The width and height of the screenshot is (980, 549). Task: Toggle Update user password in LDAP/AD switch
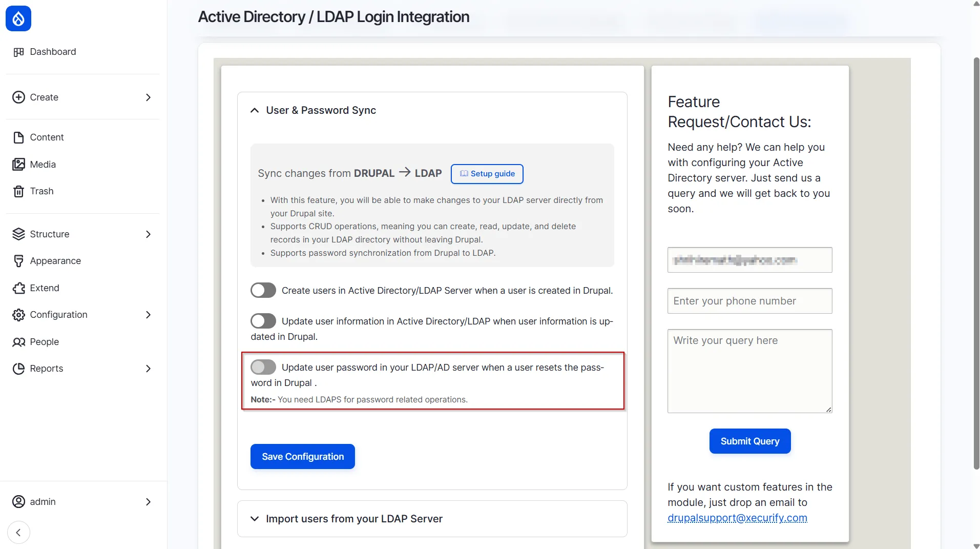(263, 368)
